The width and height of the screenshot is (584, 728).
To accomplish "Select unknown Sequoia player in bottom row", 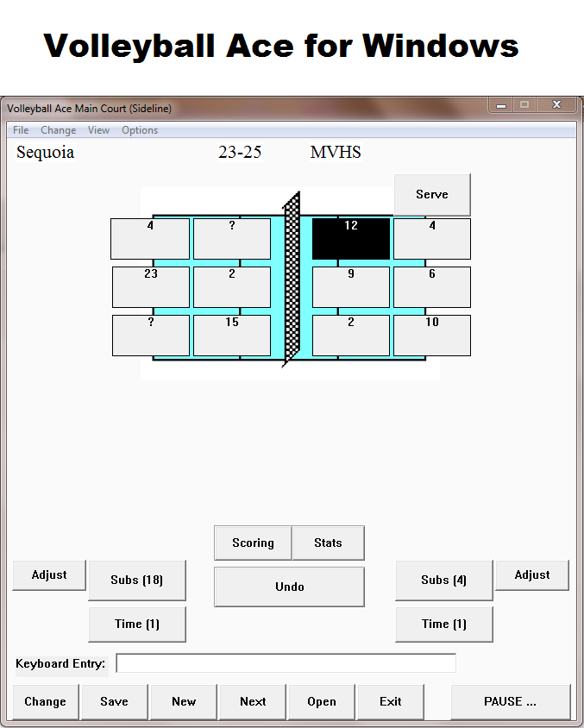I will point(151,336).
